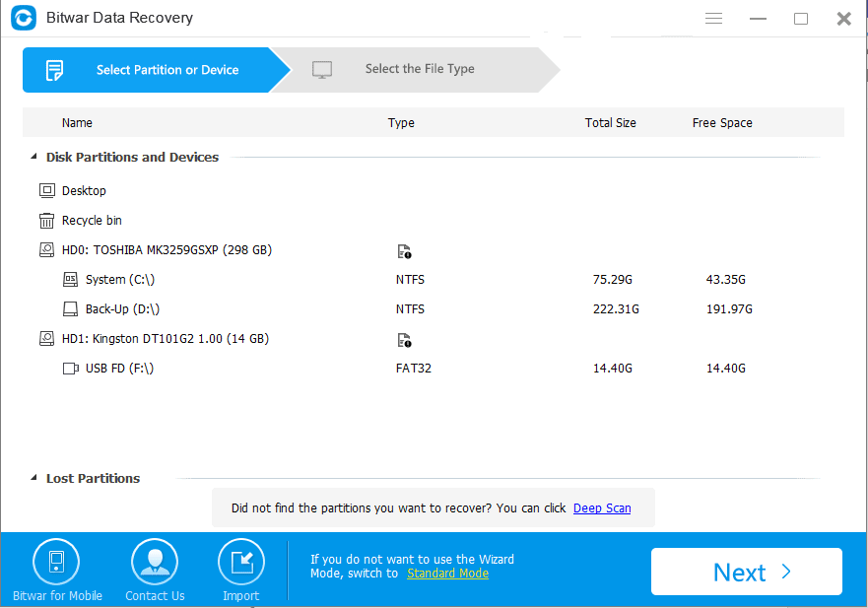Viewport: 868px width, 608px height.
Task: Minimize the Bitwar window
Action: (x=758, y=19)
